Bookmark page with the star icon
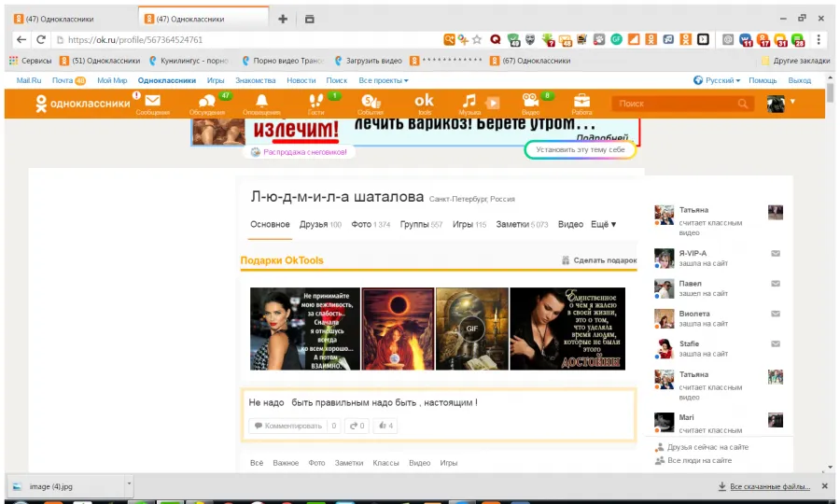Image resolution: width=840 pixels, height=504 pixels. pyautogui.click(x=477, y=39)
